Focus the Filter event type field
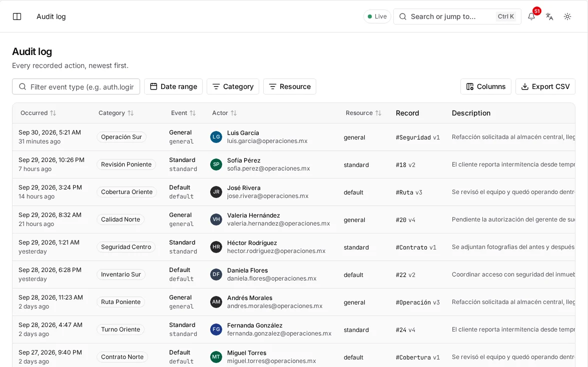The height and width of the screenshot is (367, 588). (x=76, y=86)
